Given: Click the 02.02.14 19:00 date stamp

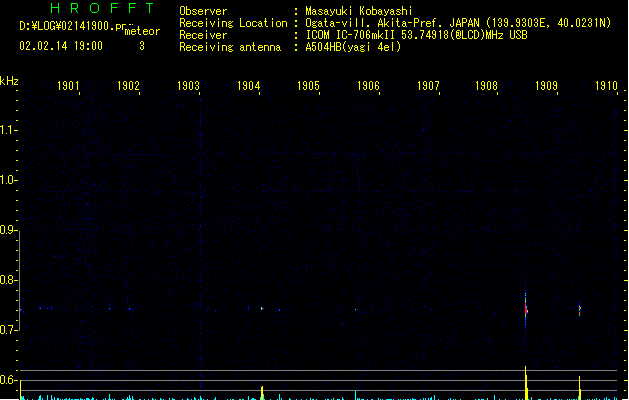Looking at the screenshot, I should tap(61, 46).
